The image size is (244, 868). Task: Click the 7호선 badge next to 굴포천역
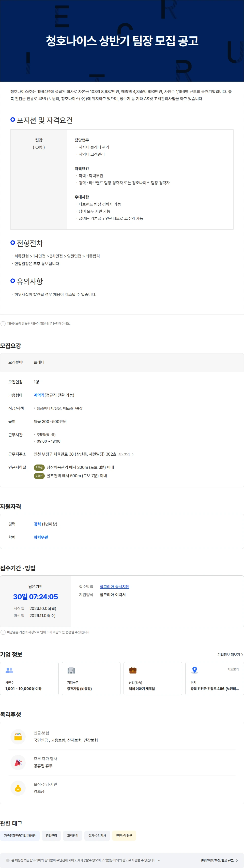click(39, 476)
